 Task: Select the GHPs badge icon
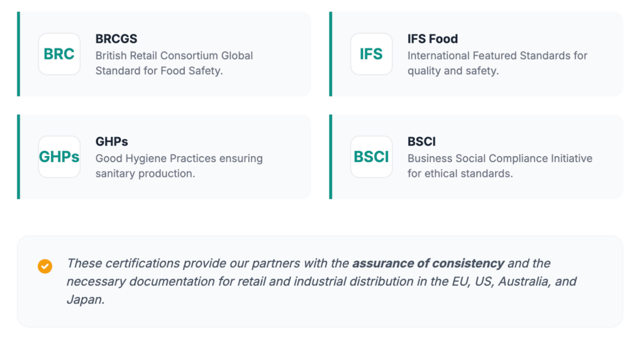[x=59, y=157]
